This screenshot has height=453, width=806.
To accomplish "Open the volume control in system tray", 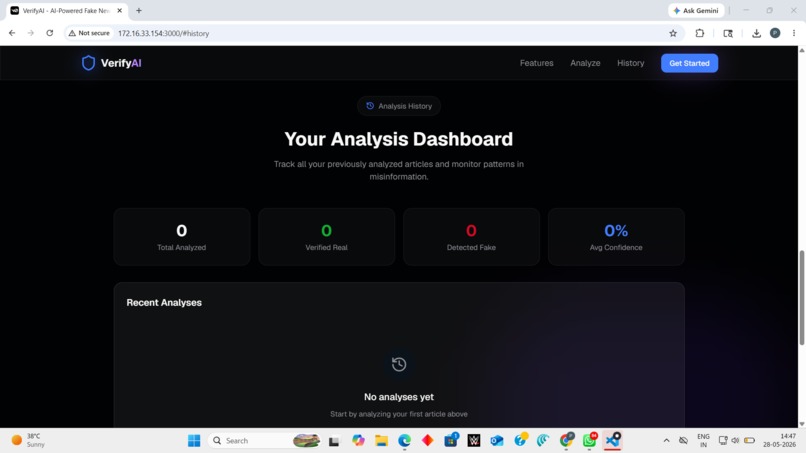I will (x=735, y=441).
